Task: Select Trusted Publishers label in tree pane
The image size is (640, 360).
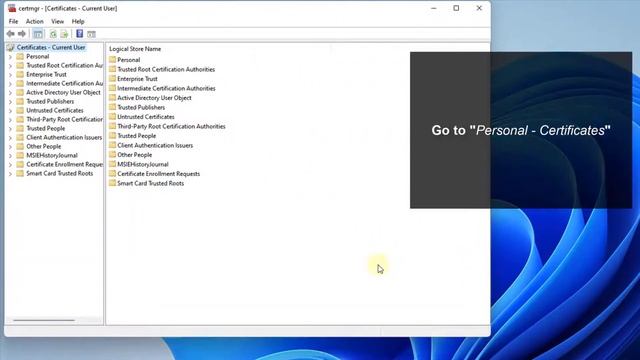Action: point(50,101)
